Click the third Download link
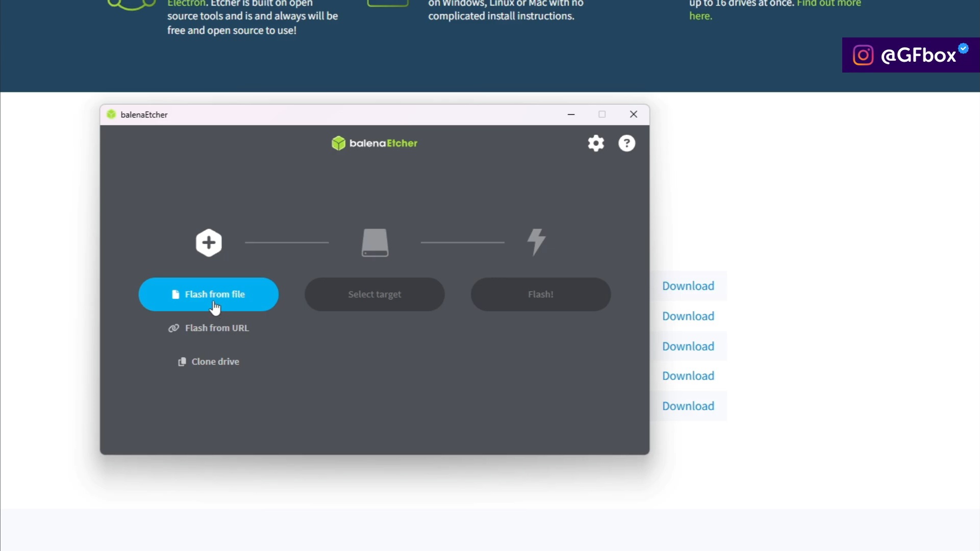 [x=688, y=346]
